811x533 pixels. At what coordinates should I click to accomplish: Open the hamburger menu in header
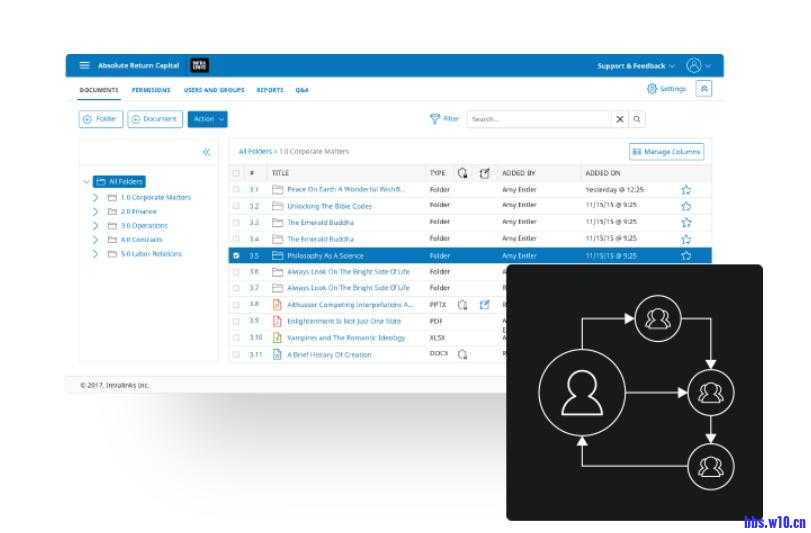84,66
